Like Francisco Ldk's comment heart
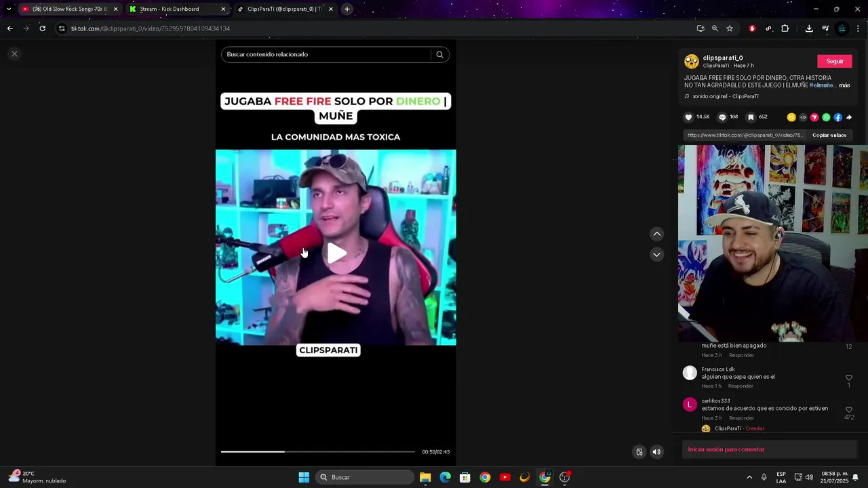This screenshot has width=868, height=488. [848, 378]
